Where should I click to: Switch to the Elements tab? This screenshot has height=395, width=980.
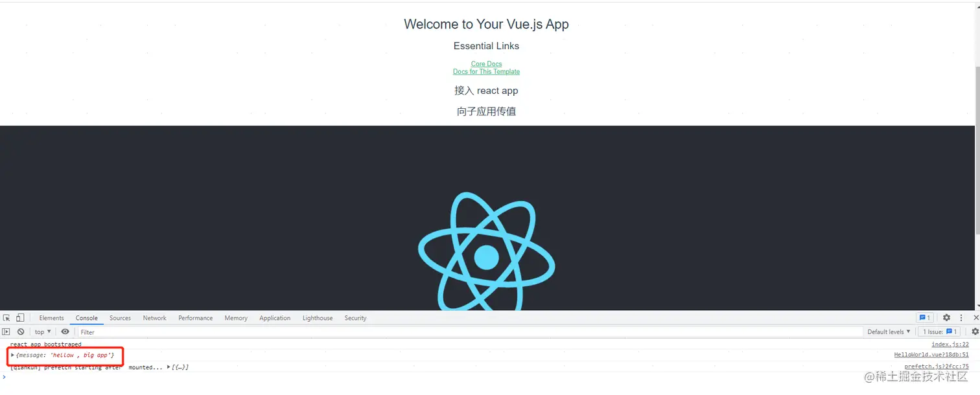click(51, 318)
